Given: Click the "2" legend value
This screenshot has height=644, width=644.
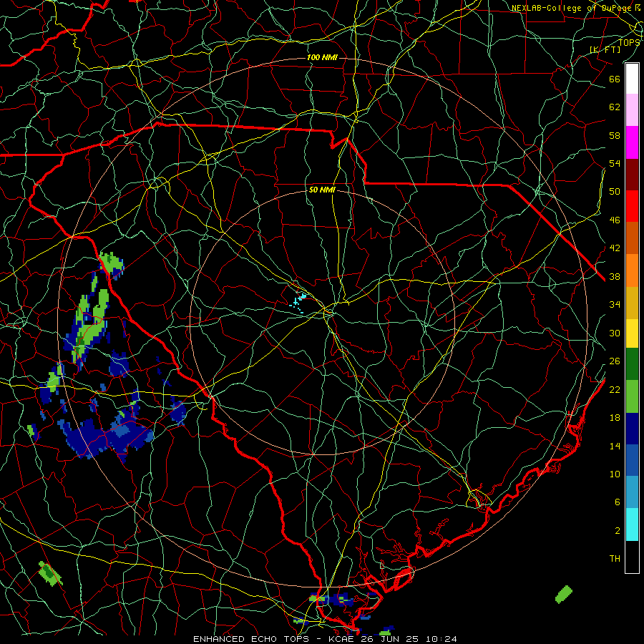Looking at the screenshot, I should pyautogui.click(x=618, y=531).
